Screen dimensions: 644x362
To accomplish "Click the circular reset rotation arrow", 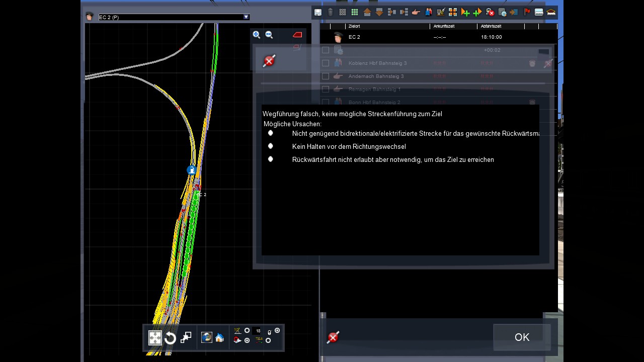I will pyautogui.click(x=171, y=338).
